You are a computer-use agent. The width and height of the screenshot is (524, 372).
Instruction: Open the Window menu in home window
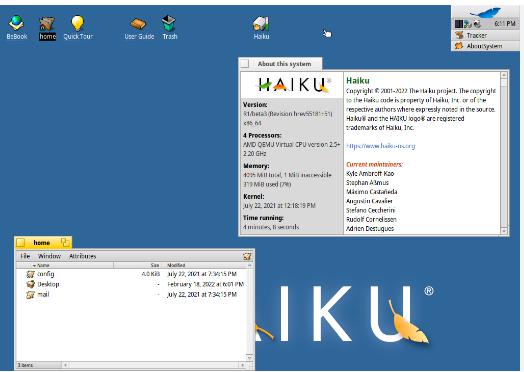coord(49,256)
